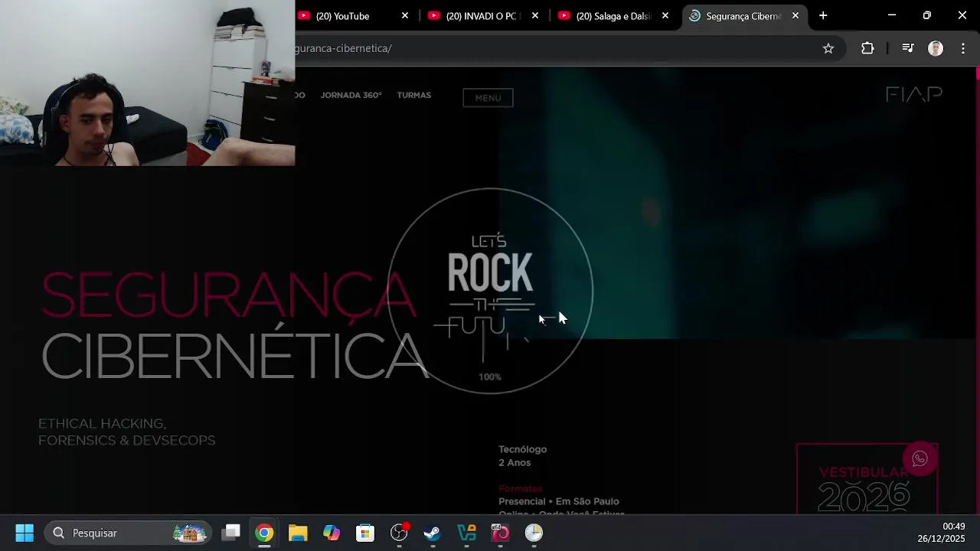Open File Explorer from the taskbar
This screenshot has width=980, height=551.
pos(298,533)
